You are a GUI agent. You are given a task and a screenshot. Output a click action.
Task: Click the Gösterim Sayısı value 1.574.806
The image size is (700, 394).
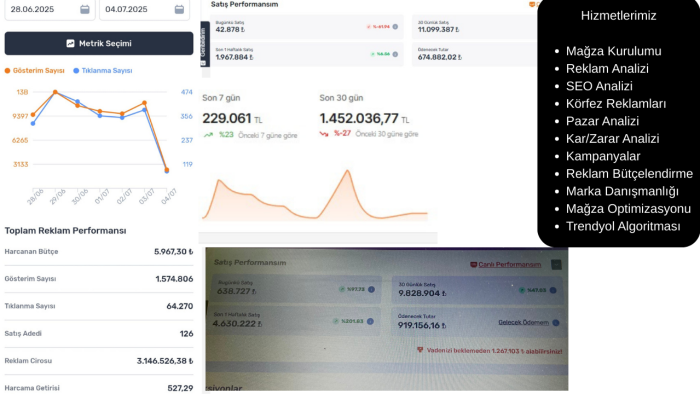tap(175, 279)
